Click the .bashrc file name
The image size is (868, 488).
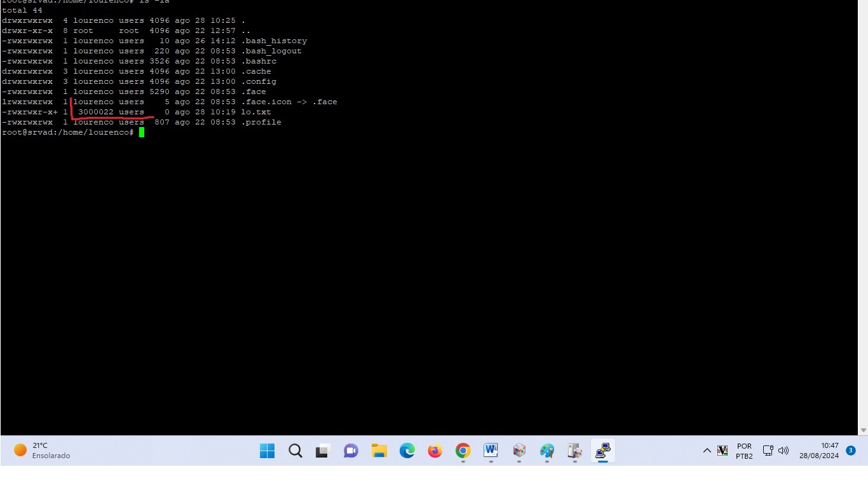[x=259, y=61]
